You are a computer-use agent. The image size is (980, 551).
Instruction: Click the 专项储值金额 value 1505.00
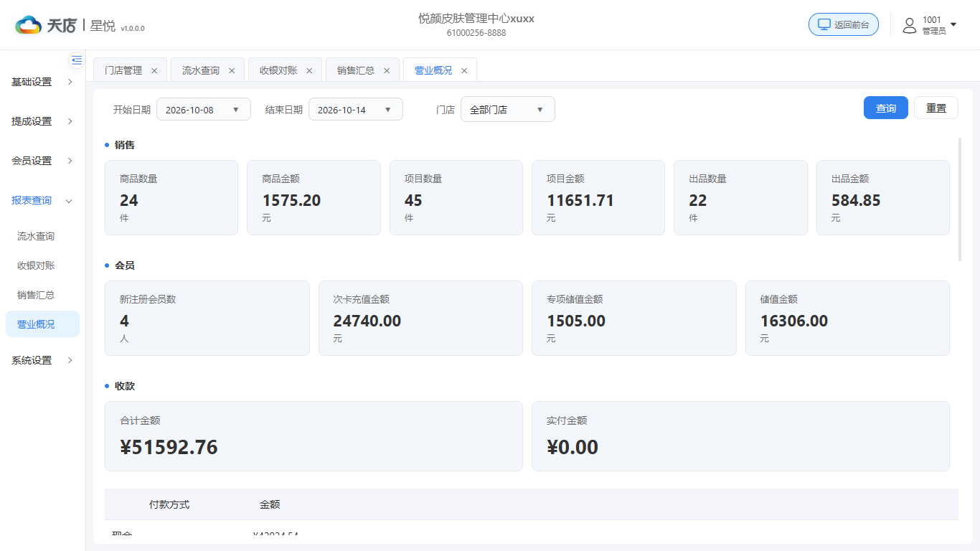pyautogui.click(x=576, y=321)
